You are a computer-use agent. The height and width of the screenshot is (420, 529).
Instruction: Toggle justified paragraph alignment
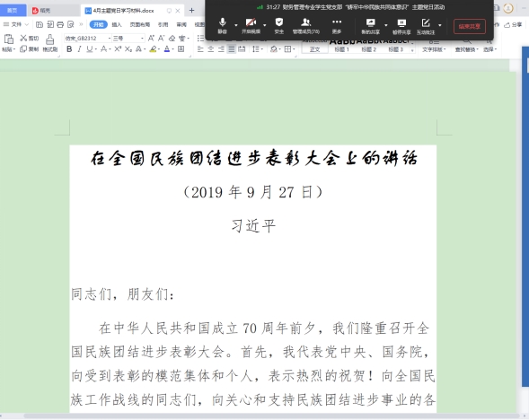[232, 49]
